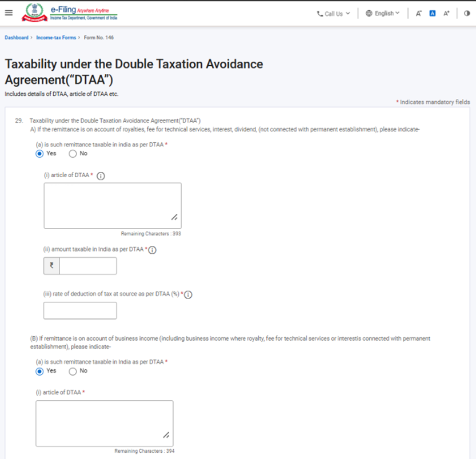Open Income-tax Forms breadcrumb link
This screenshot has height=459, width=476.
tap(56, 38)
